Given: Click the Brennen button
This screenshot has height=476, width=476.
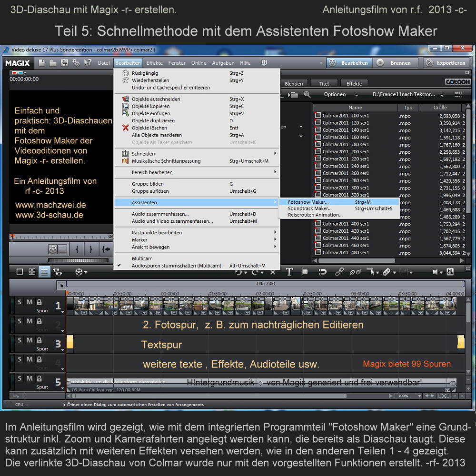Looking at the screenshot, I should click(x=396, y=63).
